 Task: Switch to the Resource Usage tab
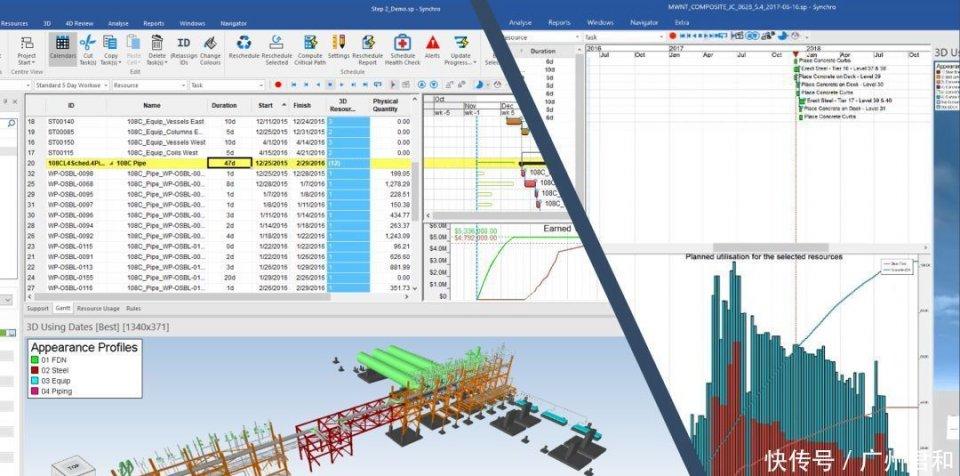coord(99,308)
